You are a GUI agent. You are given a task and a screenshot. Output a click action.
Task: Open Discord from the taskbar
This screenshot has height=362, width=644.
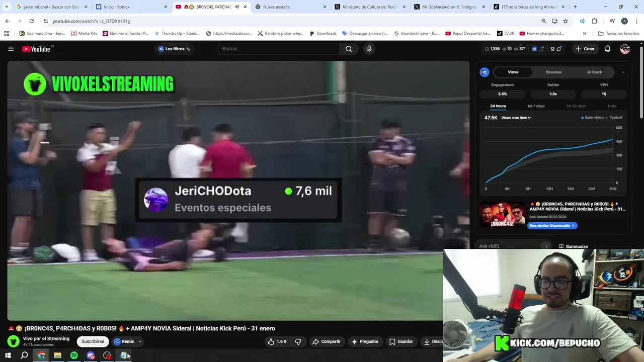tap(91, 355)
